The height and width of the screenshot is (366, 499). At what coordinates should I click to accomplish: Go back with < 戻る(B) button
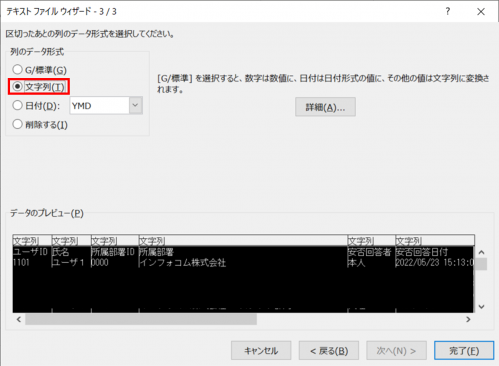(x=329, y=350)
